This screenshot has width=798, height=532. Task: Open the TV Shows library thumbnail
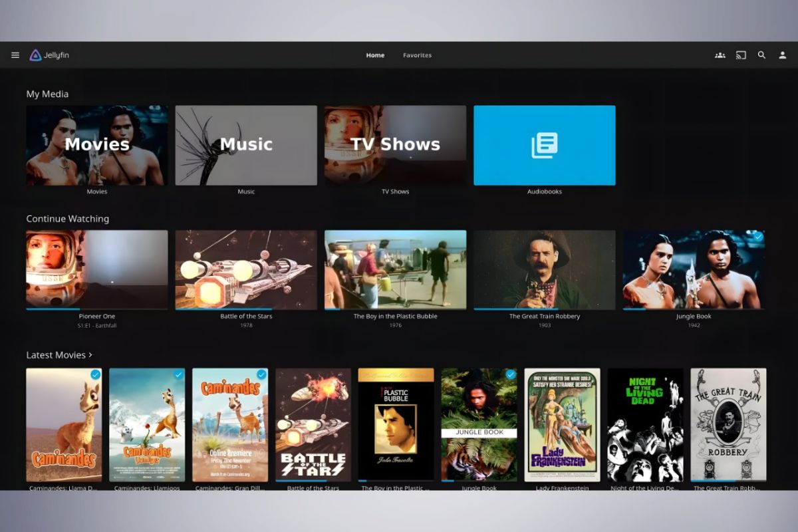[x=395, y=145]
